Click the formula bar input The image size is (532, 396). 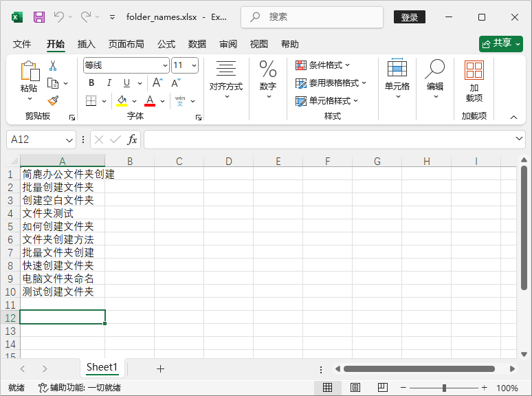(329, 140)
